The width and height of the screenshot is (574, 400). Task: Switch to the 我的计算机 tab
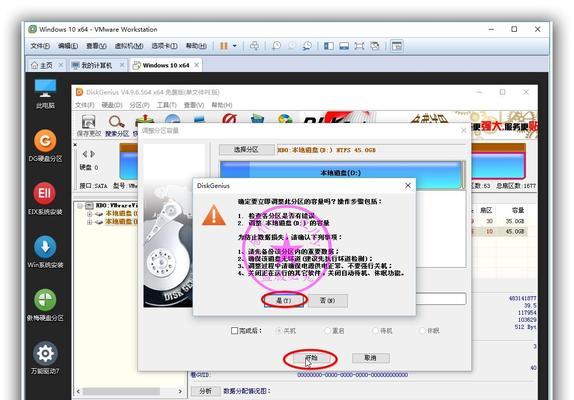96,65
